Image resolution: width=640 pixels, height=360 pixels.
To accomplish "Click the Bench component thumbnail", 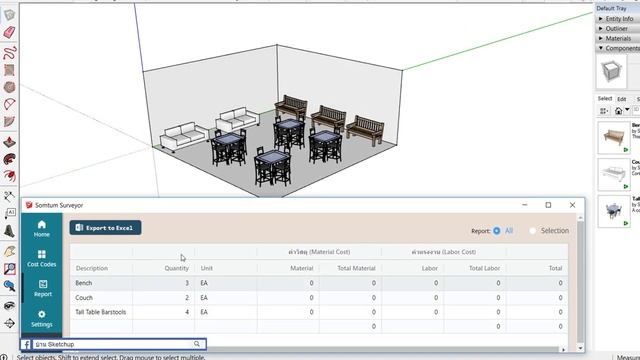I will click(x=614, y=138).
